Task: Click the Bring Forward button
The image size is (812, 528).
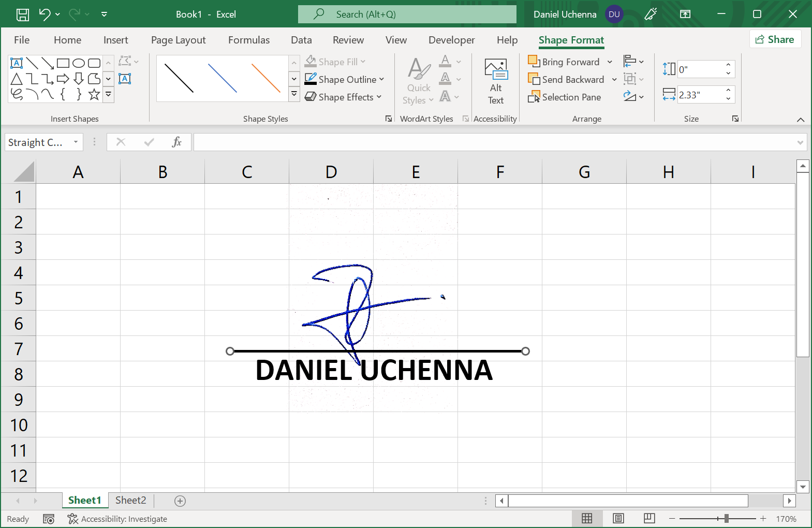Action: tap(564, 62)
